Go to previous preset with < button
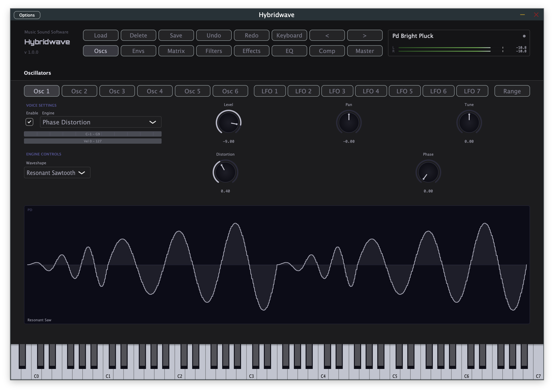This screenshot has height=392, width=554. [327, 35]
